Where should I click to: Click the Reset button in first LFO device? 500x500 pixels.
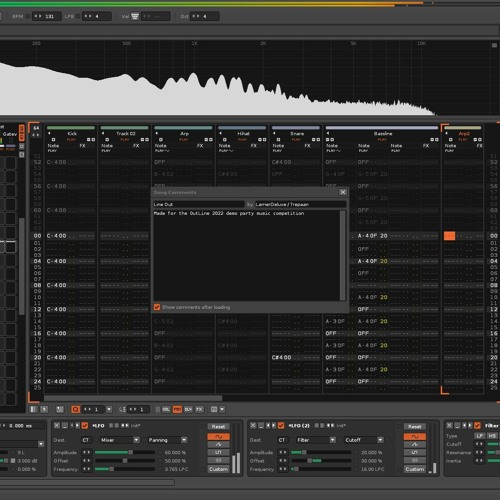[x=218, y=426]
